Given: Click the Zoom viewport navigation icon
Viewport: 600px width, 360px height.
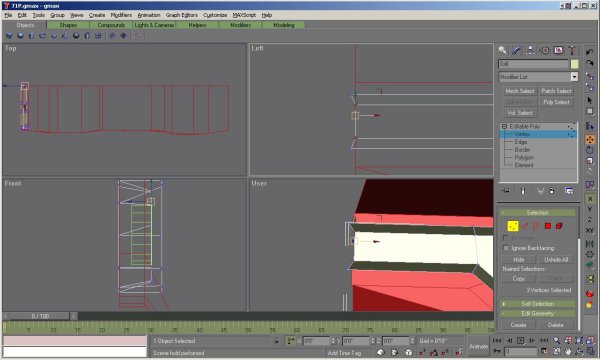Looking at the screenshot, I should point(557,340).
